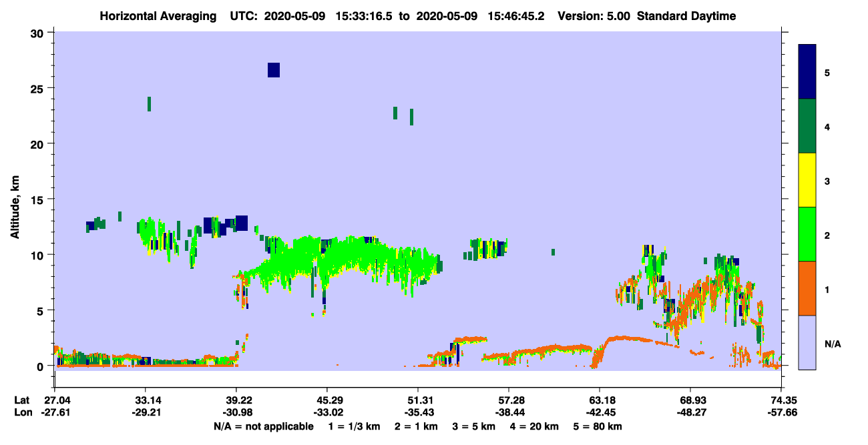
Task: Click the 'Lon' row label
Action: click(22, 413)
